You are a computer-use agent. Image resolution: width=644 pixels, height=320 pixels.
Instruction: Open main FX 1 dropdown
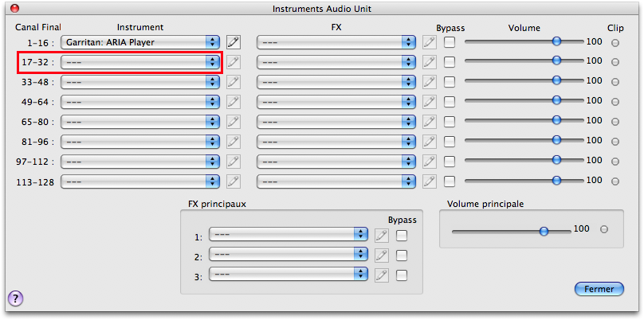point(288,236)
